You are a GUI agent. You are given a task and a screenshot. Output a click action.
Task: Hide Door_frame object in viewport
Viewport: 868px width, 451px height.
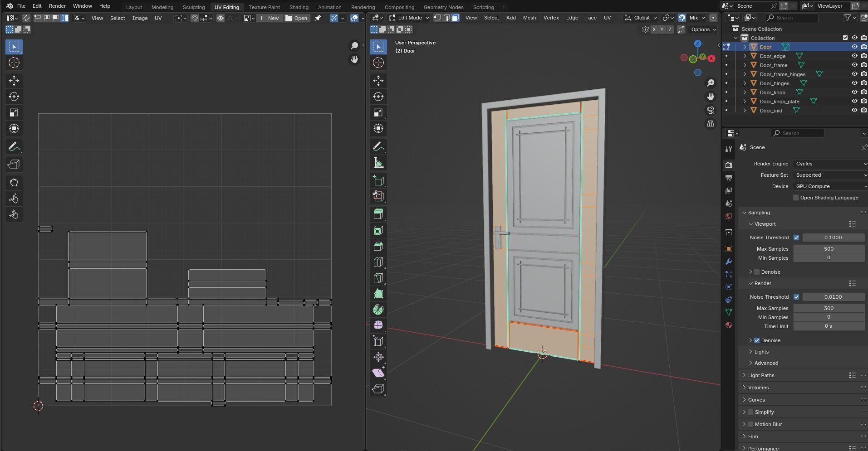[854, 65]
